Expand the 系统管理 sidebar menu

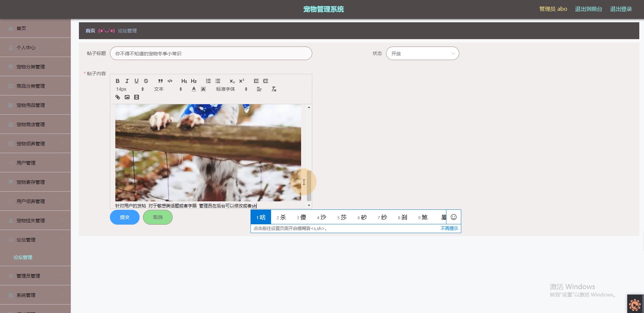35,295
